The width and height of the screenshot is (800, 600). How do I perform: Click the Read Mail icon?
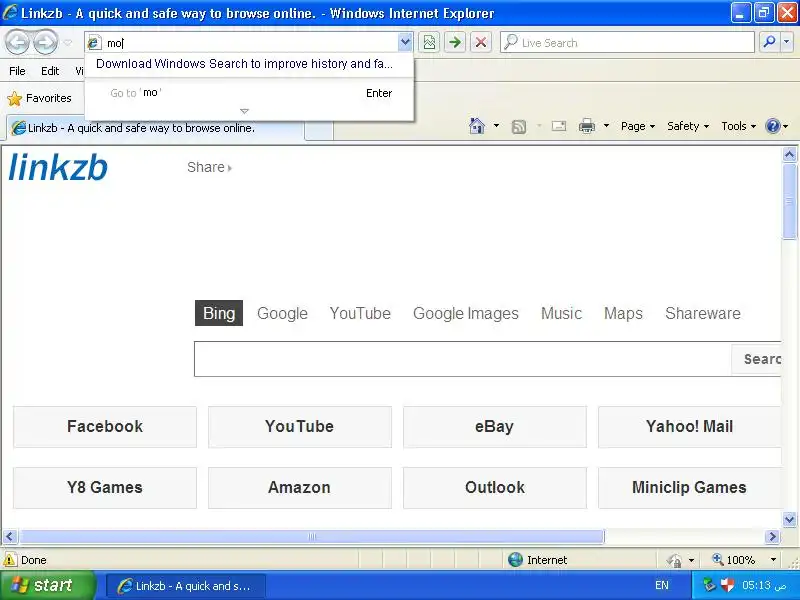point(559,126)
